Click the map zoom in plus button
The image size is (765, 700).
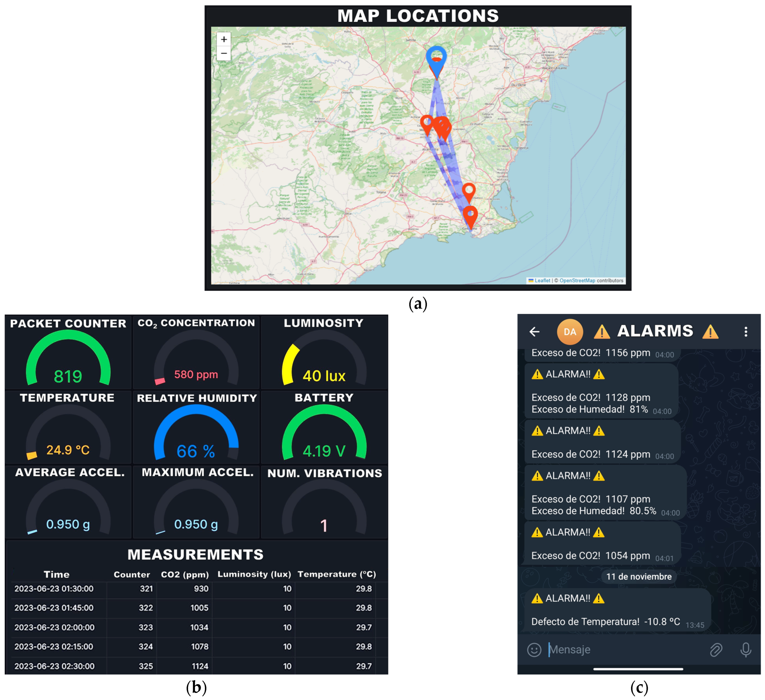[x=224, y=40]
